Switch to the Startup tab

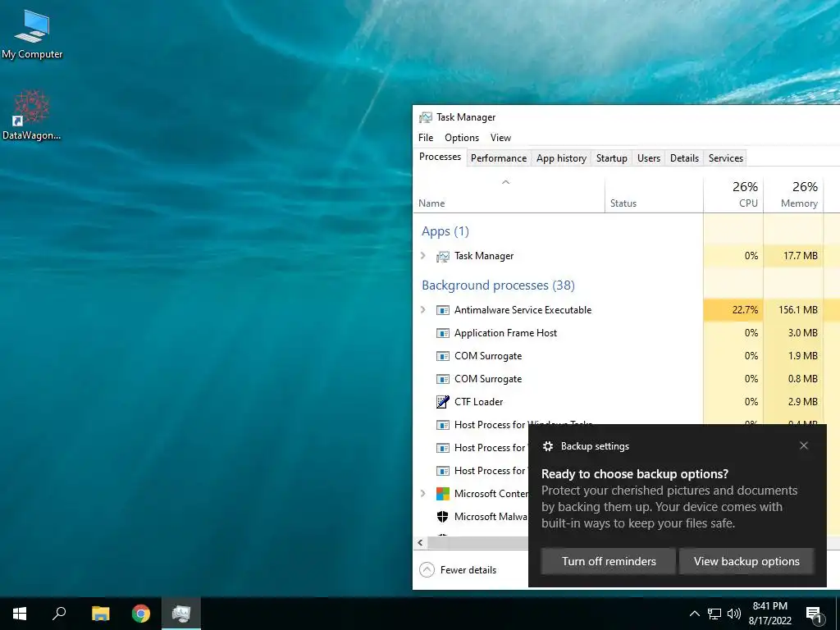pyautogui.click(x=612, y=158)
